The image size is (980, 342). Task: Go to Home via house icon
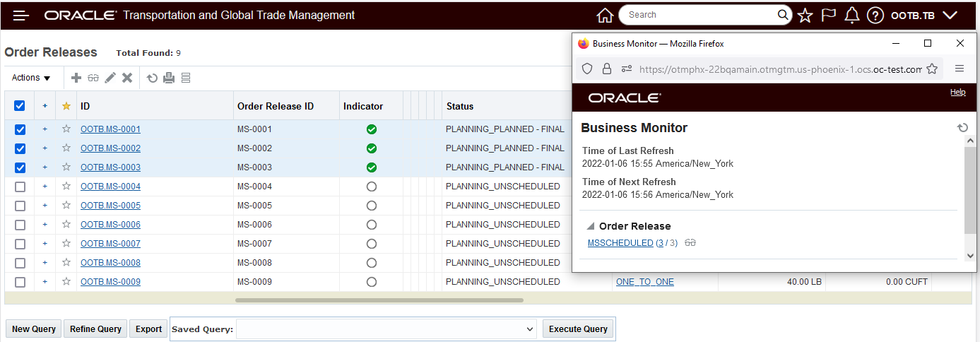pyautogui.click(x=605, y=15)
